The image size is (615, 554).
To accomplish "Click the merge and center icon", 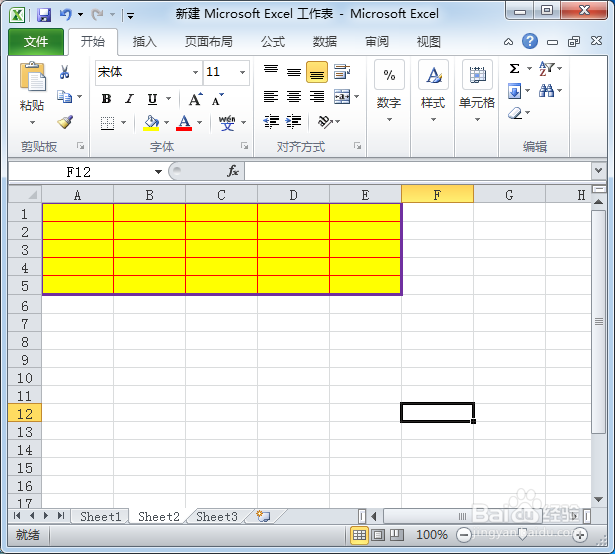I will point(342,97).
